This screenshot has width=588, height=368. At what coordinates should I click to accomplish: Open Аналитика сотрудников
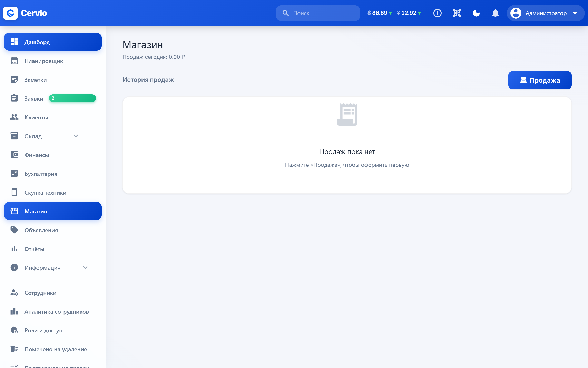pos(53,311)
